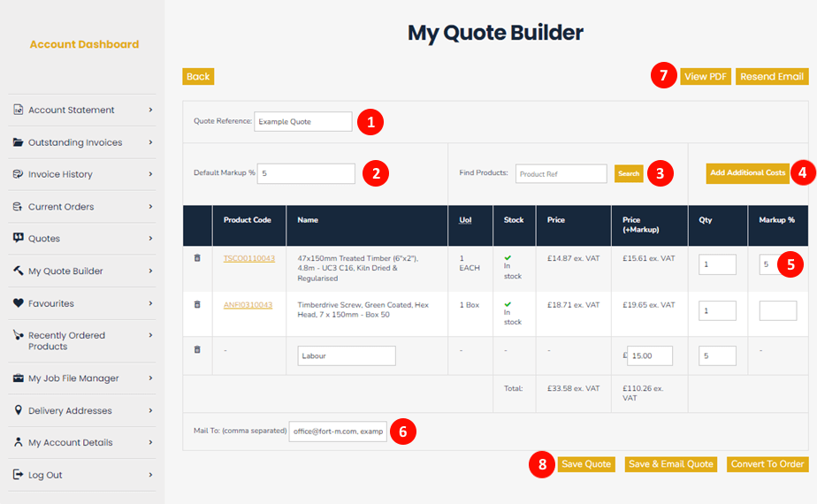Viewport: 817px width, 504px height.
Task: Click the My Quote Builder hammer icon
Action: coord(19,271)
